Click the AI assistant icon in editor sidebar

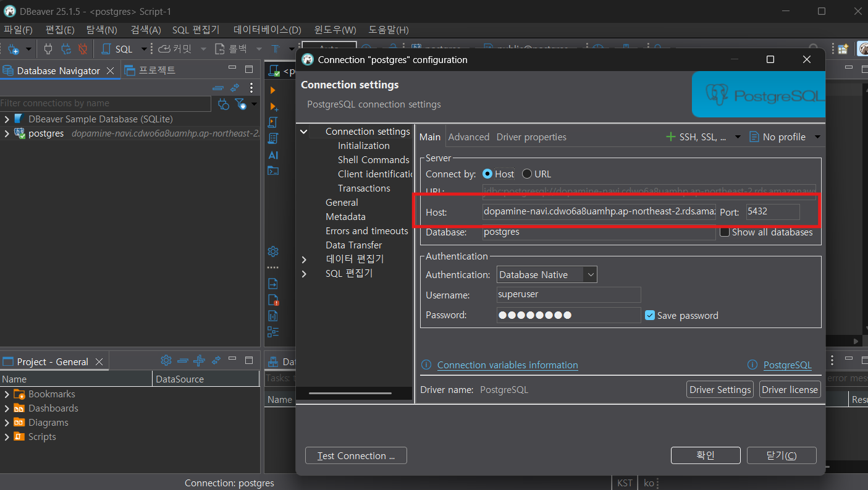click(x=273, y=155)
